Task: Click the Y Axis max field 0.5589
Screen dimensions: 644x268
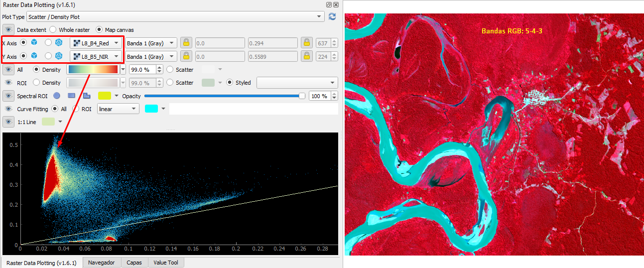Action: coord(272,56)
